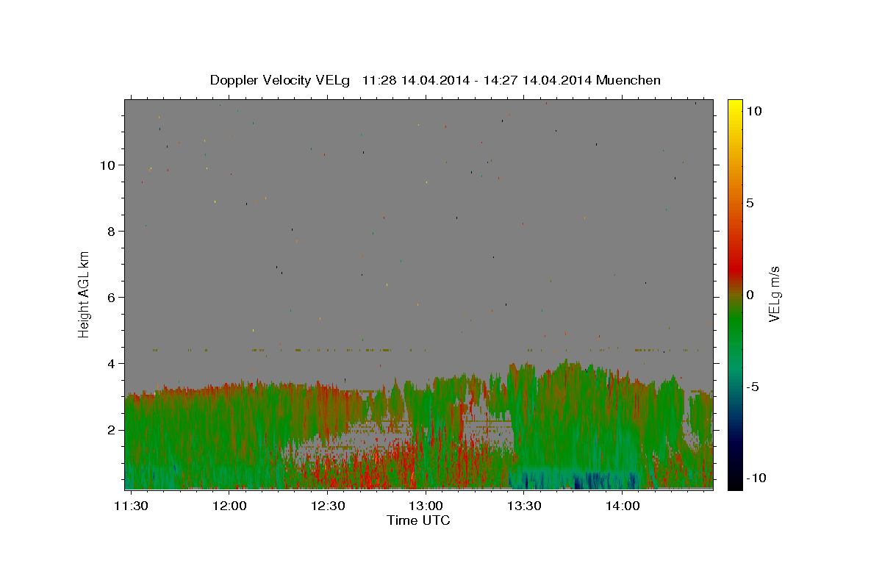The image size is (882, 588).
Task: Click the colorbar value '-10' at bottom
Action: click(757, 478)
